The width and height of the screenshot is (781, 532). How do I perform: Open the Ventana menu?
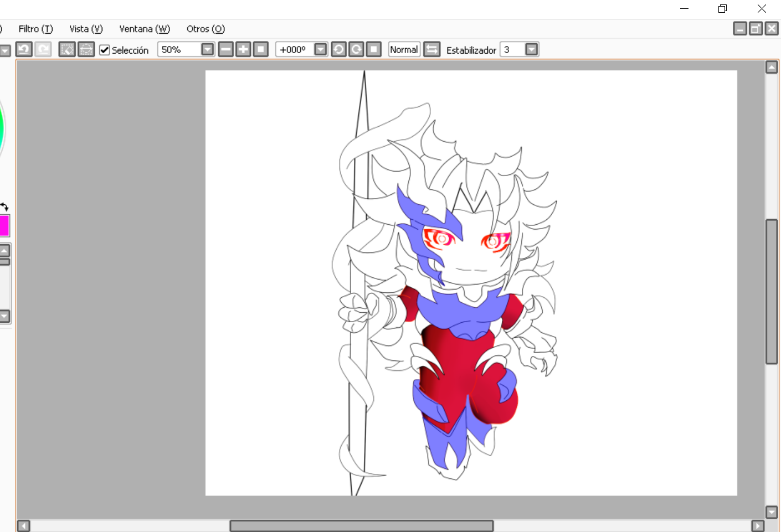click(x=145, y=29)
